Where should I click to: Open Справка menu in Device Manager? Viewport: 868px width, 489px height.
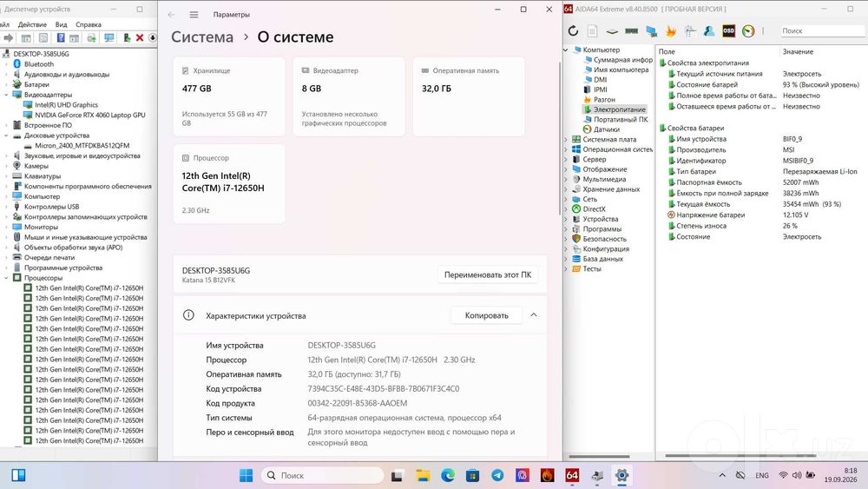click(88, 24)
